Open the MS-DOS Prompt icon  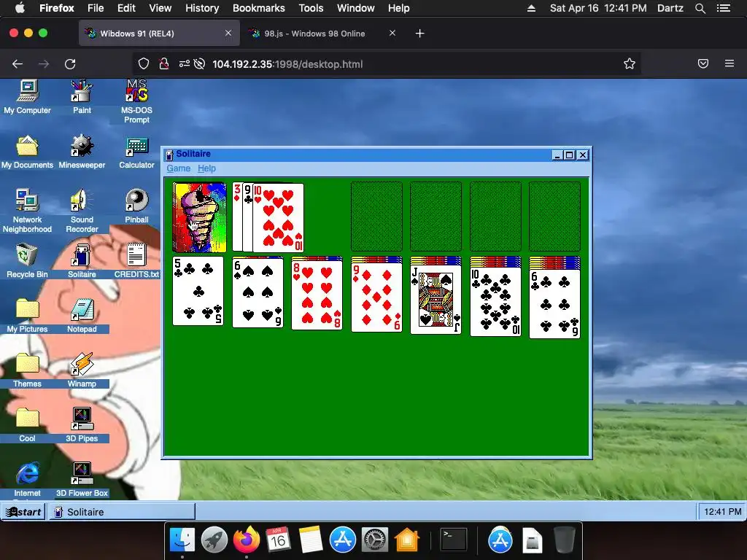point(136,101)
